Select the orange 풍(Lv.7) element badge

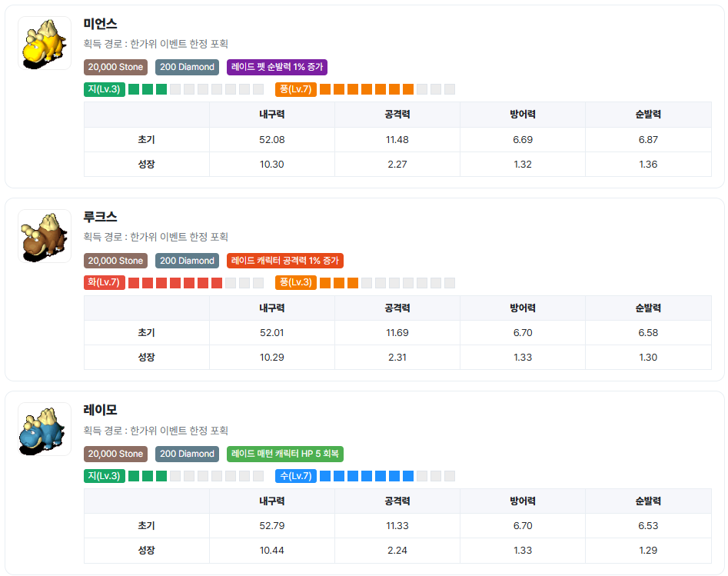(x=295, y=89)
